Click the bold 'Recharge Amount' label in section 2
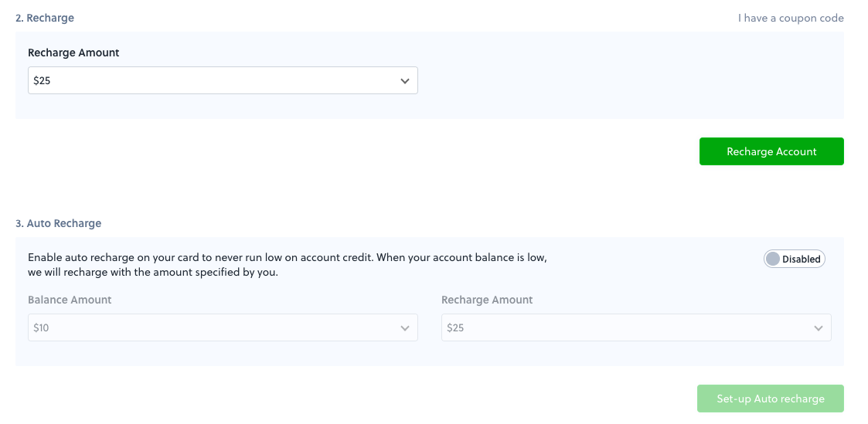 [x=73, y=53]
